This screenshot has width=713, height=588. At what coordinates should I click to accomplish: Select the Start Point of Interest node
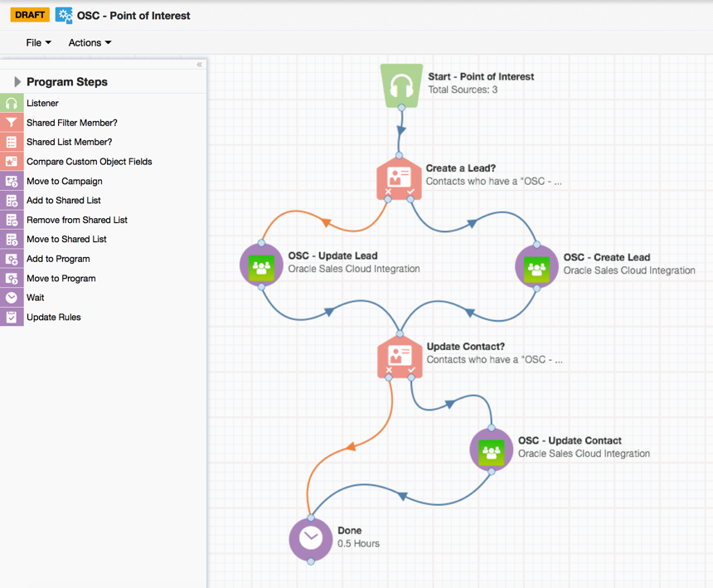[401, 85]
